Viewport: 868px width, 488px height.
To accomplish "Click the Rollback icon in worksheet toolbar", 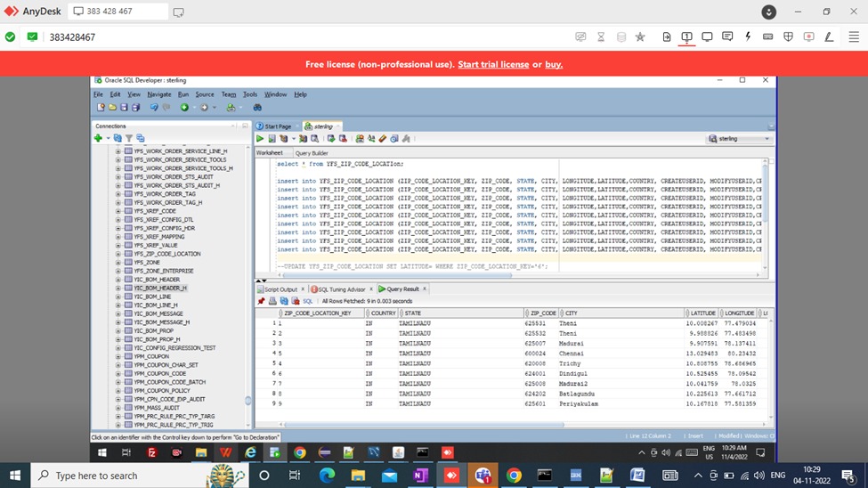I will tap(342, 139).
